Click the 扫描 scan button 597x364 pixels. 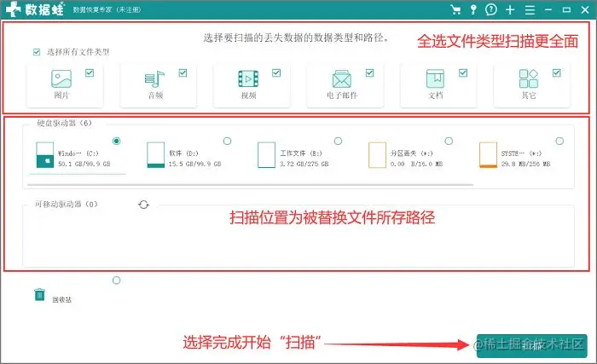[531, 346]
